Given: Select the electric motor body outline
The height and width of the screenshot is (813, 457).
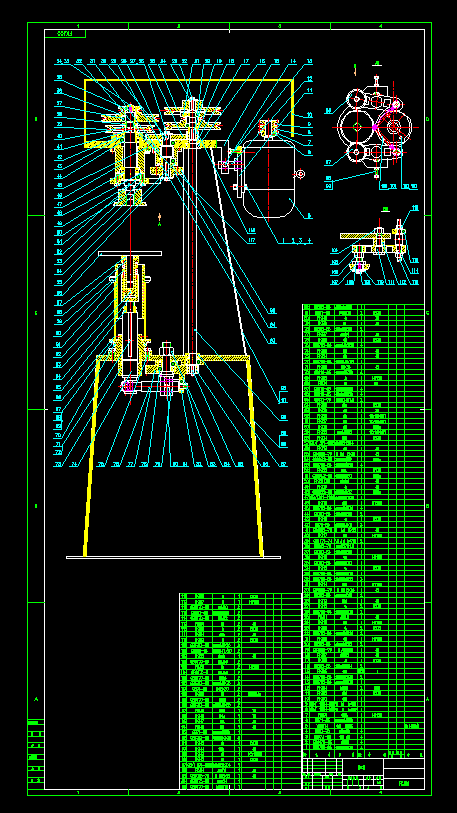Looking at the screenshot, I should point(270,178).
